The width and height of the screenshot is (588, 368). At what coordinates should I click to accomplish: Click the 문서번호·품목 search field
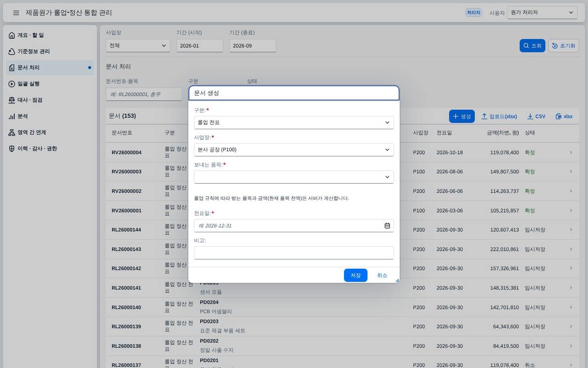[144, 94]
